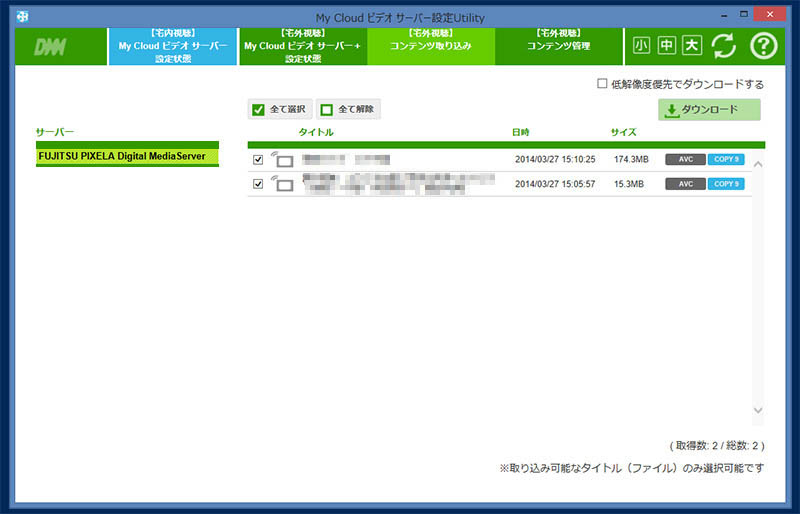Screen dimensions: 800x514
Task: Set text size to small (小)
Action: coord(641,46)
